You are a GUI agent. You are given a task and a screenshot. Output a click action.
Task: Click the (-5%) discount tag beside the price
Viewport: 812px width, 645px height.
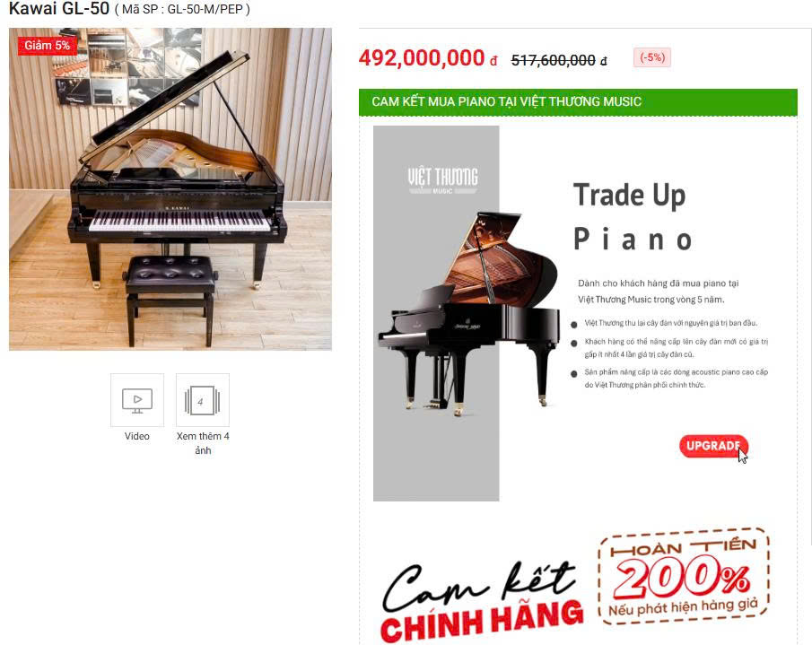click(652, 57)
